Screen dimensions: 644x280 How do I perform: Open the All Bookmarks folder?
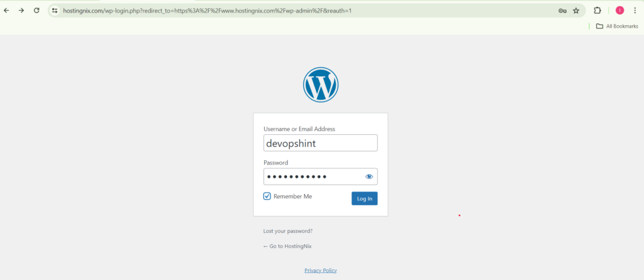tap(617, 26)
